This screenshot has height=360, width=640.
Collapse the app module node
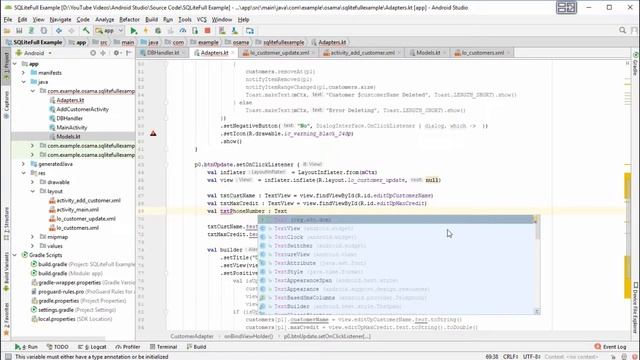click(x=14, y=64)
